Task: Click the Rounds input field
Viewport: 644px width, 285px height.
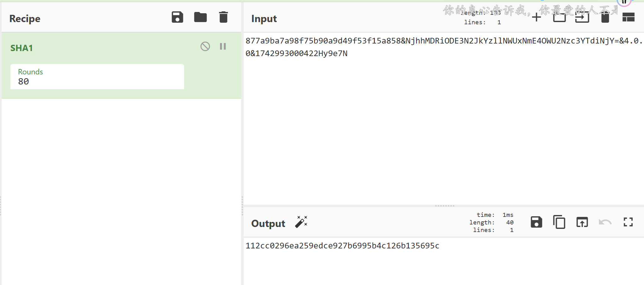Action: pos(97,81)
